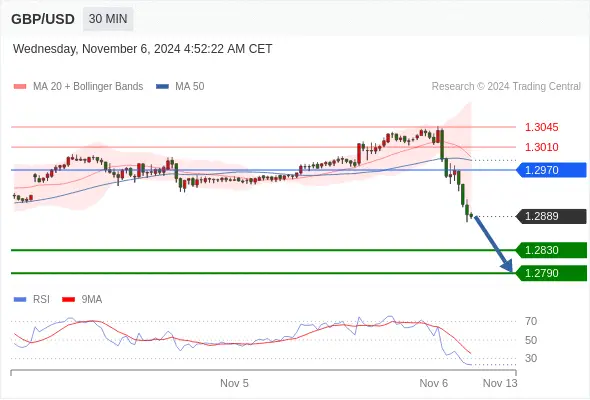This screenshot has height=400, width=590.
Task: Select the blue 1.2970 pivot price tag
Action: point(551,170)
